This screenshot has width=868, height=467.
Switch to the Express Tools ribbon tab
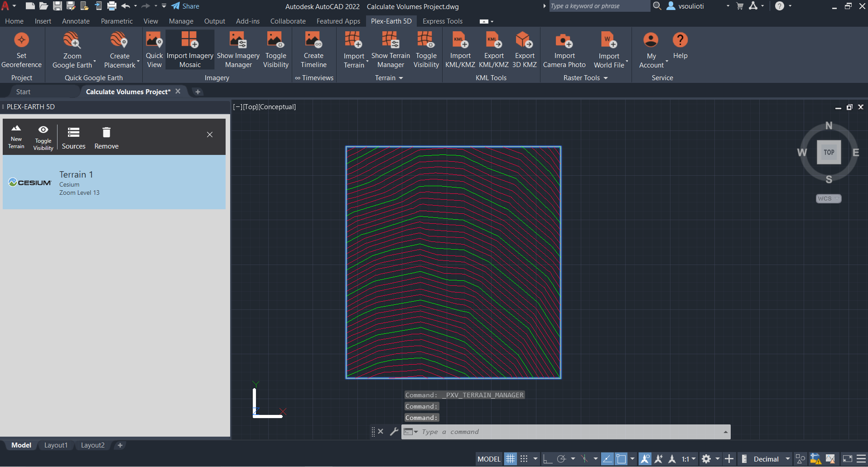click(x=442, y=21)
